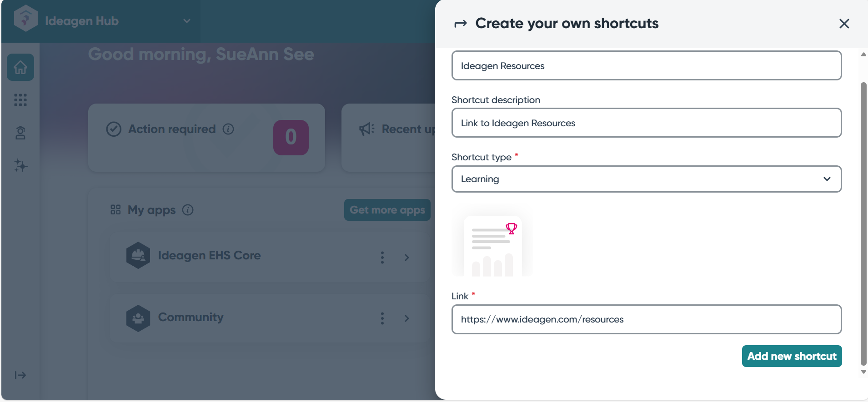Image resolution: width=868 pixels, height=402 pixels.
Task: Click the Action required info icon
Action: click(228, 129)
